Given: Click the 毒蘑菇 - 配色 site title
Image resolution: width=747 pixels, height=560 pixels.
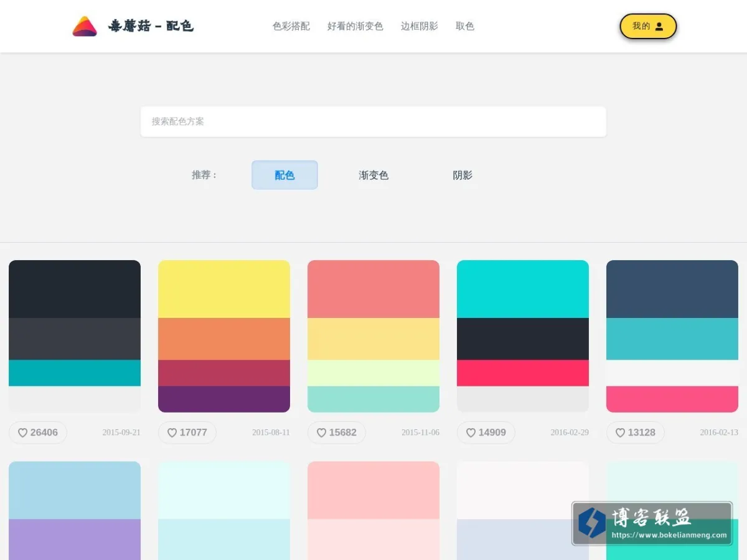Looking at the screenshot, I should coord(151,26).
